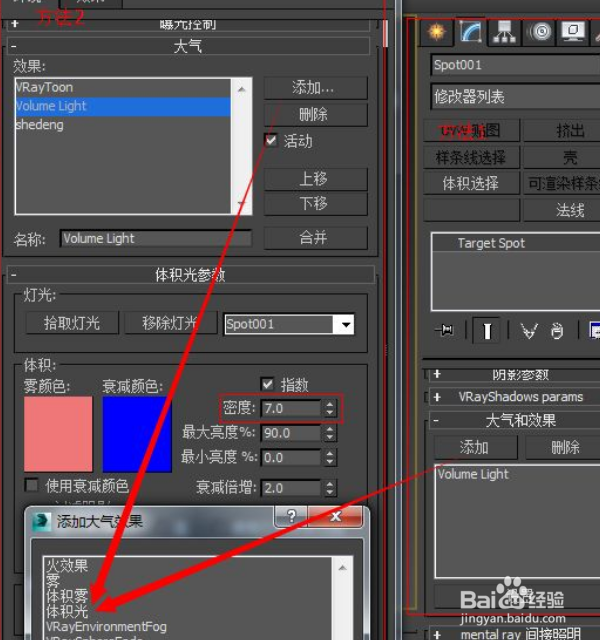Click the 合并 merge button

(x=316, y=238)
